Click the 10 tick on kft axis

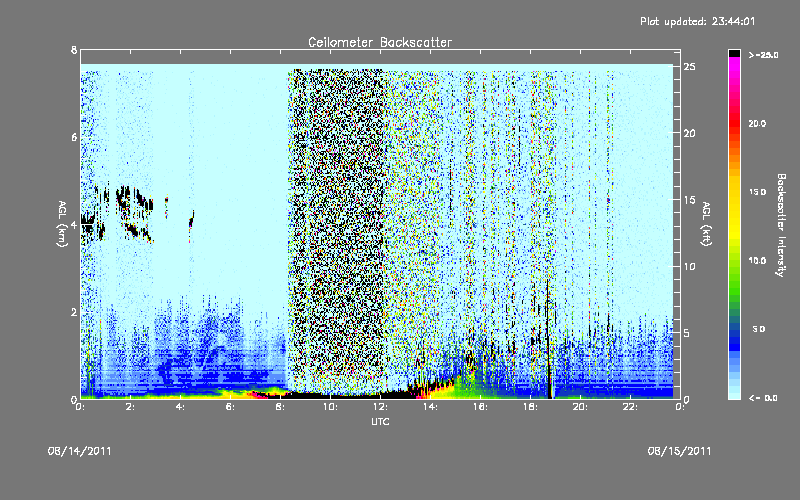click(689, 266)
